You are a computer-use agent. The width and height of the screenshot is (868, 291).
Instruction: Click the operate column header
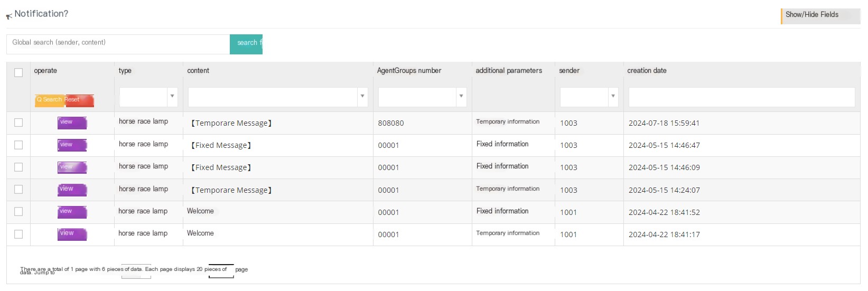click(x=45, y=70)
